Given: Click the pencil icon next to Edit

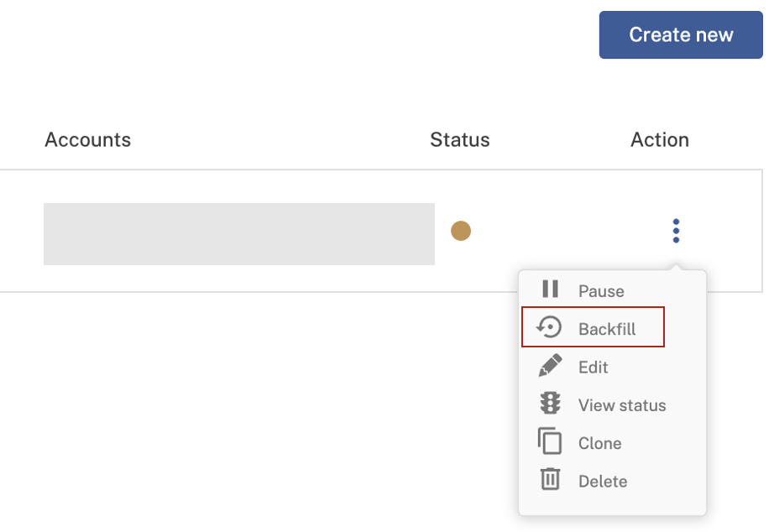Looking at the screenshot, I should [551, 366].
